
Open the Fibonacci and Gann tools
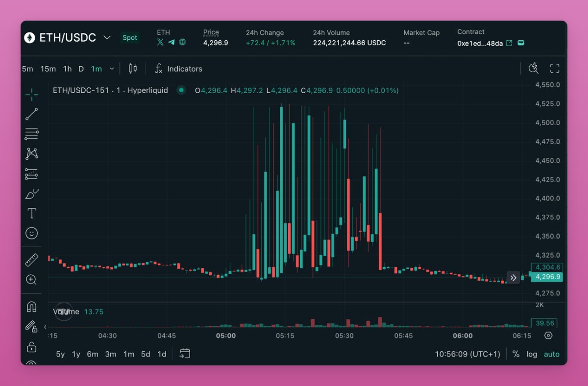click(x=32, y=134)
